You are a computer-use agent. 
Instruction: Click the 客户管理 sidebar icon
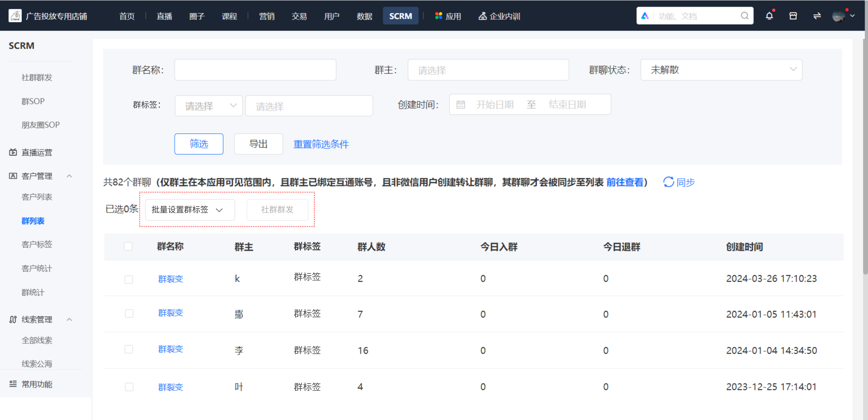coord(13,176)
